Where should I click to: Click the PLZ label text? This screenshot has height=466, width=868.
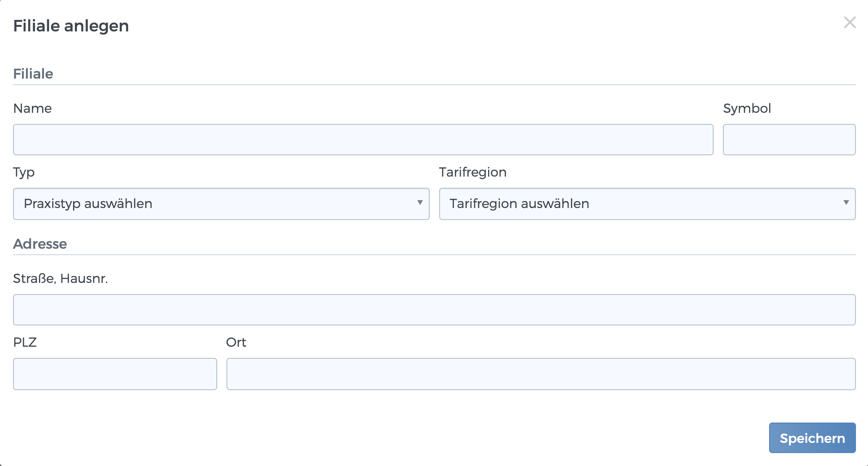point(25,343)
